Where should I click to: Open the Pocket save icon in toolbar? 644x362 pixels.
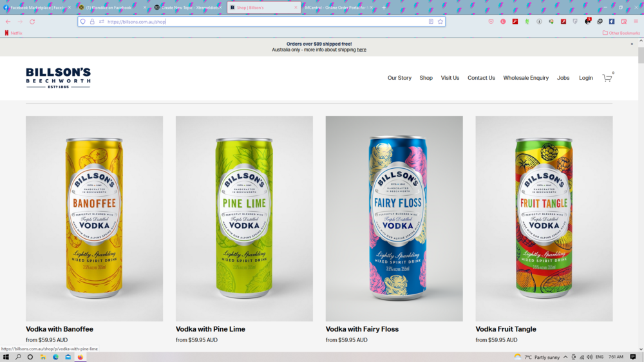tap(491, 22)
